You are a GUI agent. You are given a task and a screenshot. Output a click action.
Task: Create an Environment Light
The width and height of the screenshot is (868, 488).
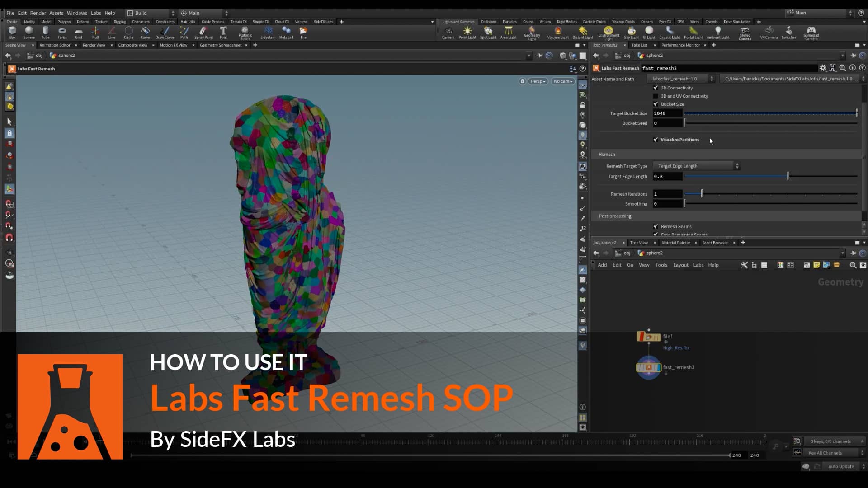pos(609,32)
